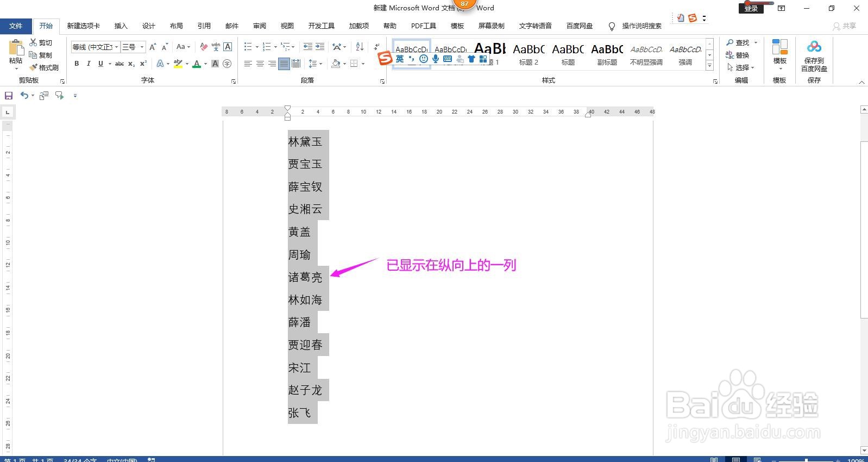Apply character border icon
This screenshot has height=462, width=868.
(228, 47)
